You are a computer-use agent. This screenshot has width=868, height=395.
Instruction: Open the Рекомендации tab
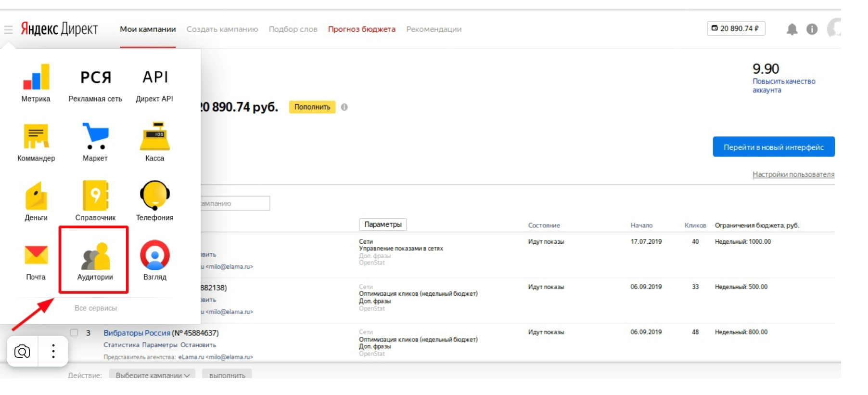click(x=434, y=29)
